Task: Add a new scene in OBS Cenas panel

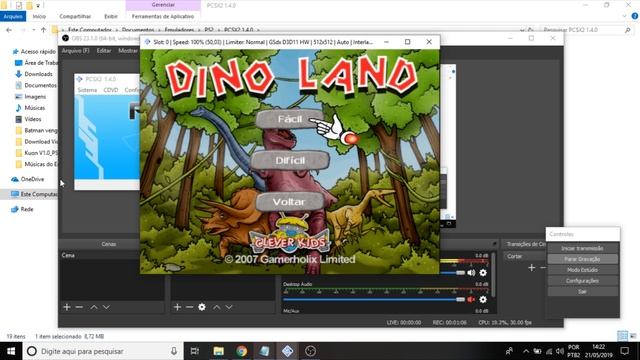Action: pyautogui.click(x=67, y=307)
